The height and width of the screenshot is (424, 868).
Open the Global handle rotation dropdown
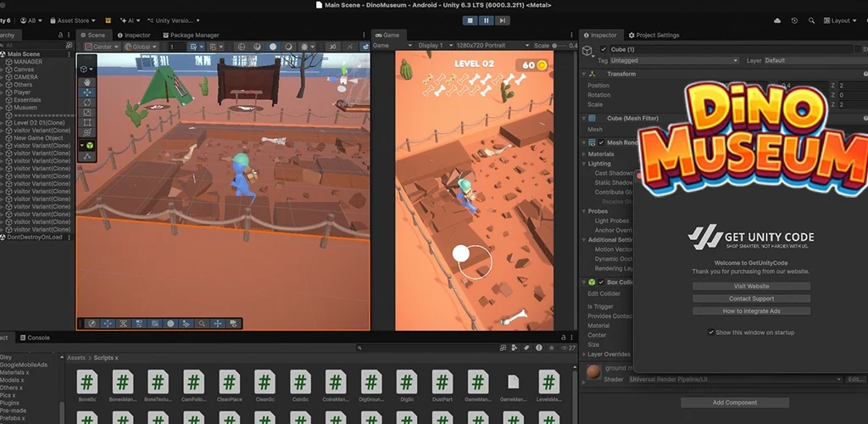click(142, 47)
